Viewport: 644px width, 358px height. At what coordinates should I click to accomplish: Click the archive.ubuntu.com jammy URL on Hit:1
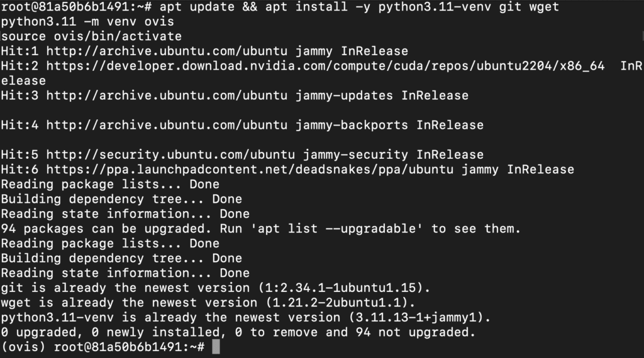(166, 52)
